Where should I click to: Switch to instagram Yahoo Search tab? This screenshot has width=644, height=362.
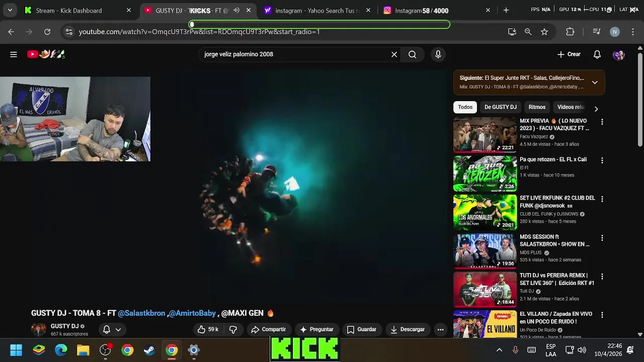click(x=317, y=10)
